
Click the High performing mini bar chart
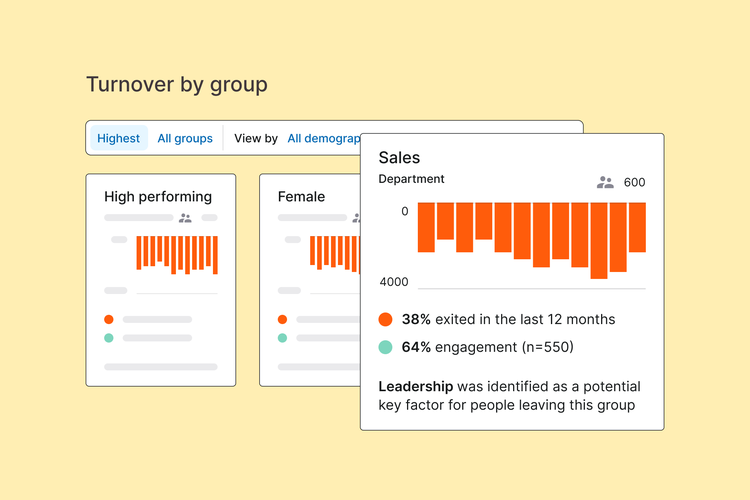[177, 254]
